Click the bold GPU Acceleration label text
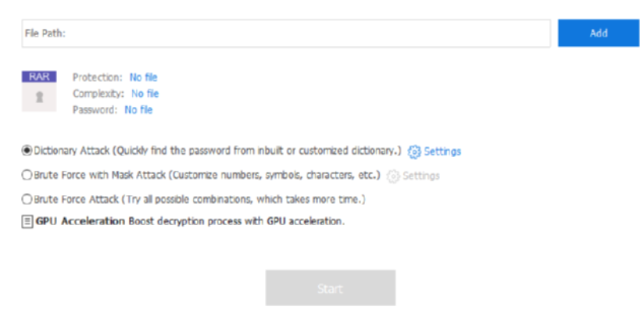 pyautogui.click(x=80, y=221)
